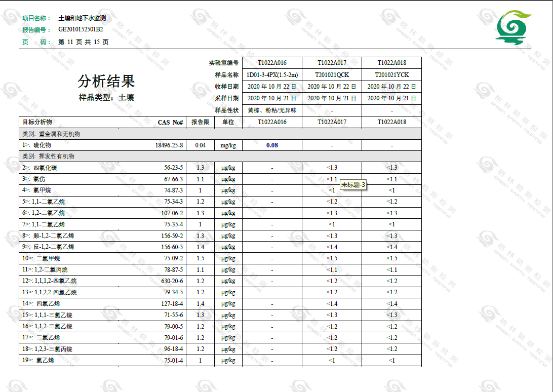Image resolution: width=553 pixels, height=392 pixels.
Task: Click the project name 土壤和地下水监测
Action: point(82,18)
